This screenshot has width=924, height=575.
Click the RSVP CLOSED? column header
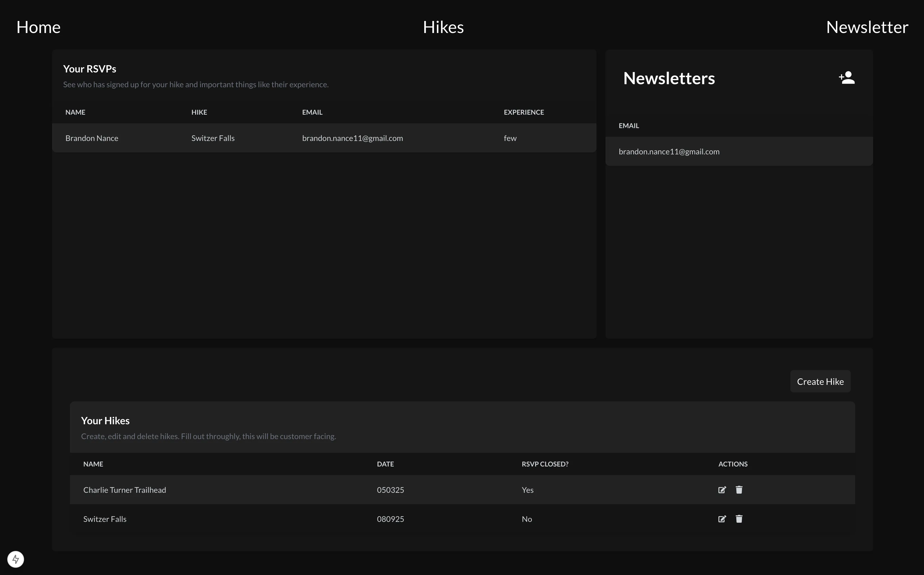544,464
